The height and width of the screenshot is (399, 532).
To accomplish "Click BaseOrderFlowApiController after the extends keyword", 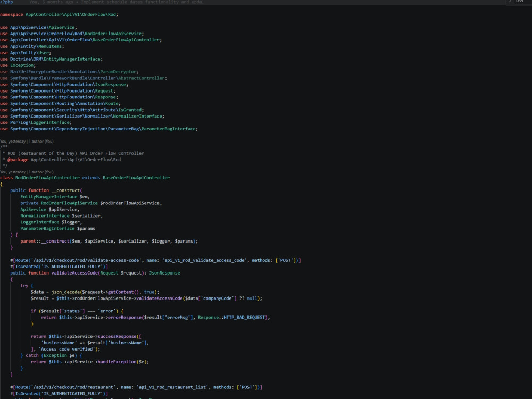I will 136,178.
